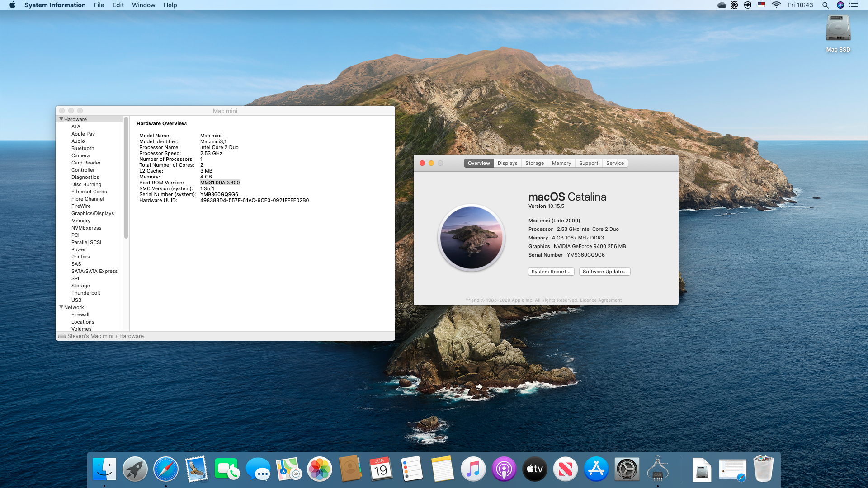Select Graphics/Displays in sidebar
This screenshot has height=488, width=868.
tap(93, 213)
